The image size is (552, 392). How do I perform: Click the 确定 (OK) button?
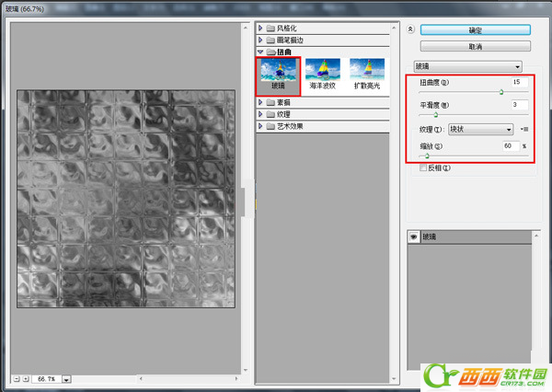[x=476, y=30]
